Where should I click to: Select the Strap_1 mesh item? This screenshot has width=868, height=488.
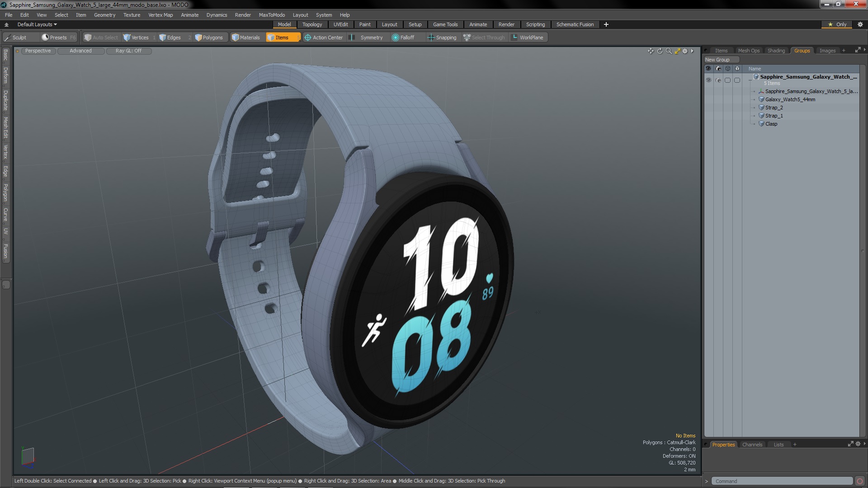click(x=774, y=116)
